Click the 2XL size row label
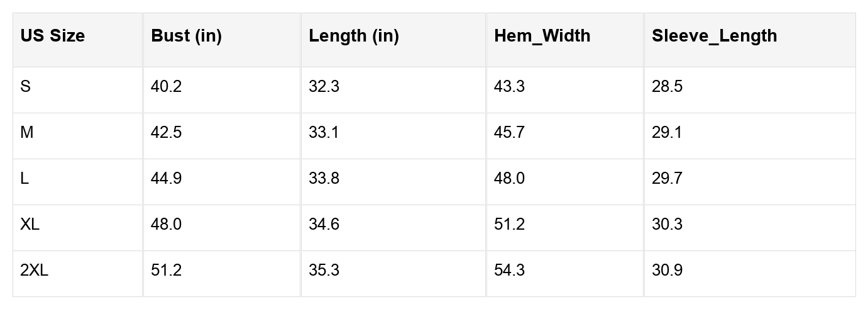The height and width of the screenshot is (309, 868). [x=34, y=271]
